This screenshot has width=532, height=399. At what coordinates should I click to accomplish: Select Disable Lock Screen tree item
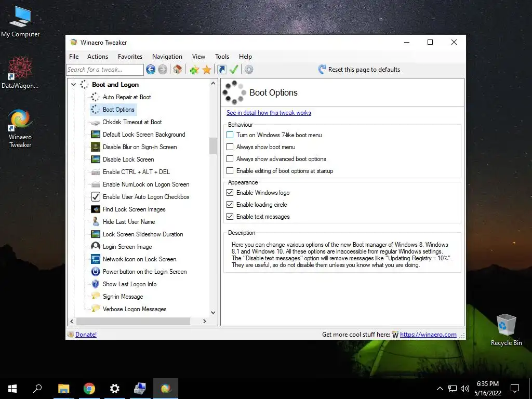coord(128,159)
